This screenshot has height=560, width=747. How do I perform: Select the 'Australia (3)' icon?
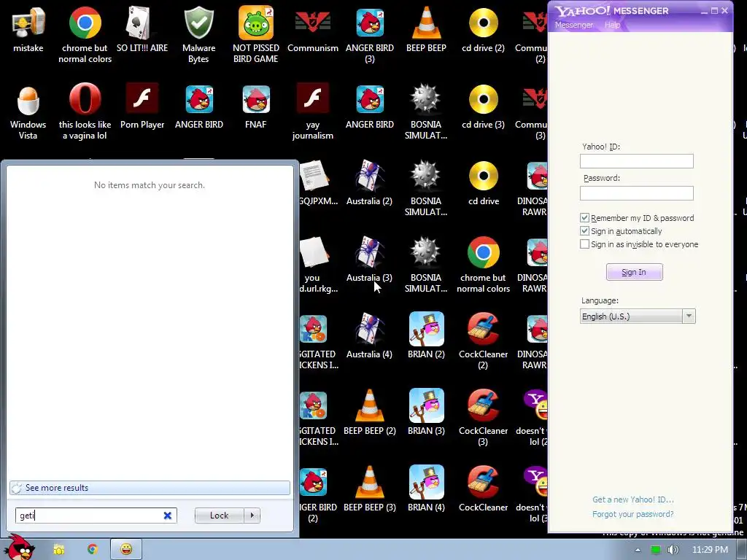point(370,260)
